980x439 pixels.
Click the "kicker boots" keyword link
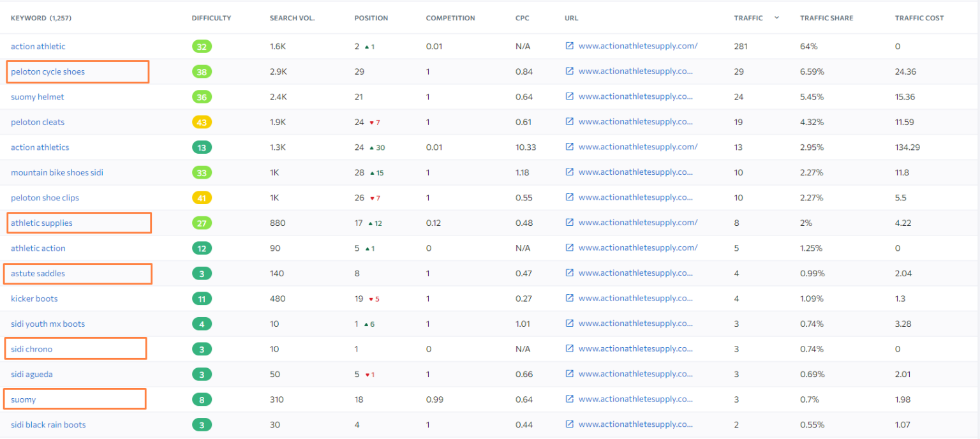click(x=34, y=299)
